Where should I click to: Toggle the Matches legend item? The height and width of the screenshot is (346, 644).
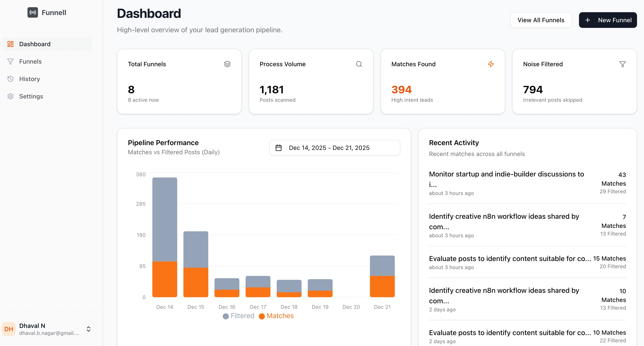(276, 316)
